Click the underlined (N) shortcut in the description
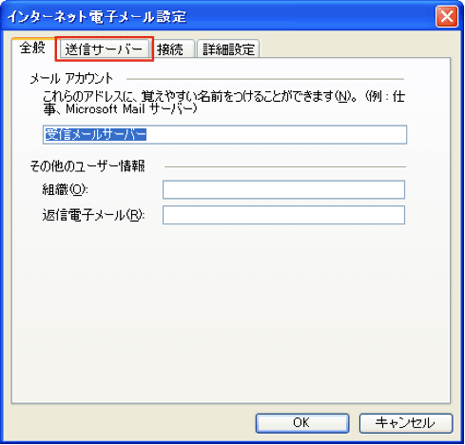 [x=342, y=96]
